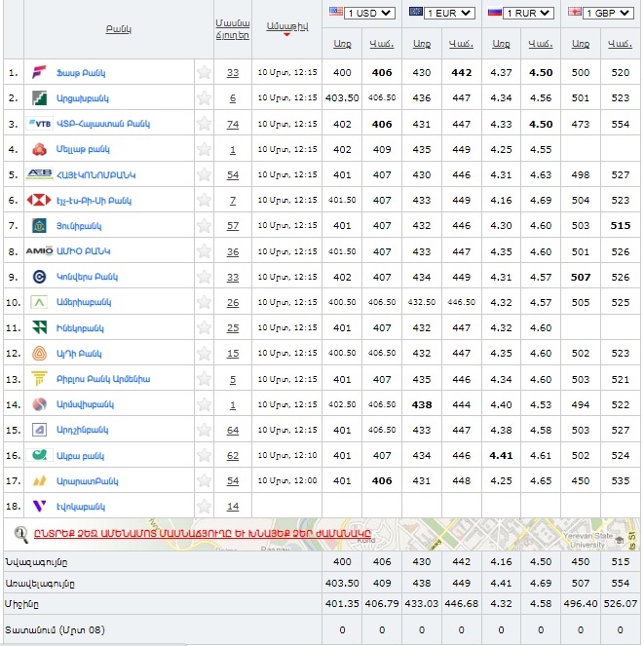644x646 pixels.
Task: Click the VTB bank logo
Action: point(40,124)
